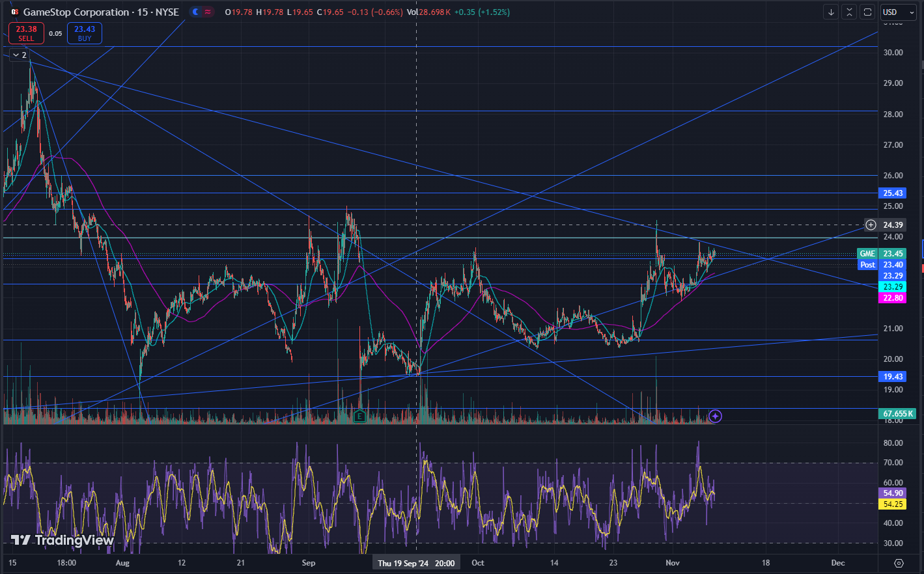The height and width of the screenshot is (574, 924).
Task: Toggle the moon extended-hours session indicator
Action: (x=195, y=12)
